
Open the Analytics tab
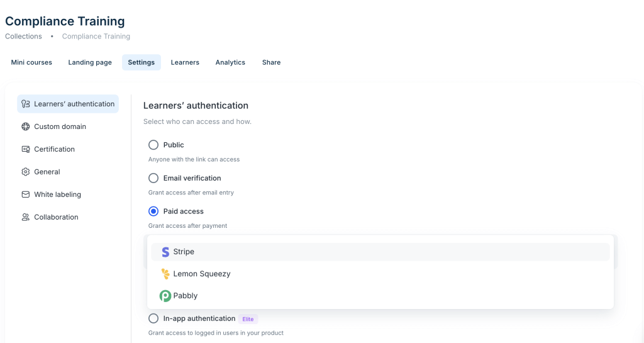click(x=230, y=62)
